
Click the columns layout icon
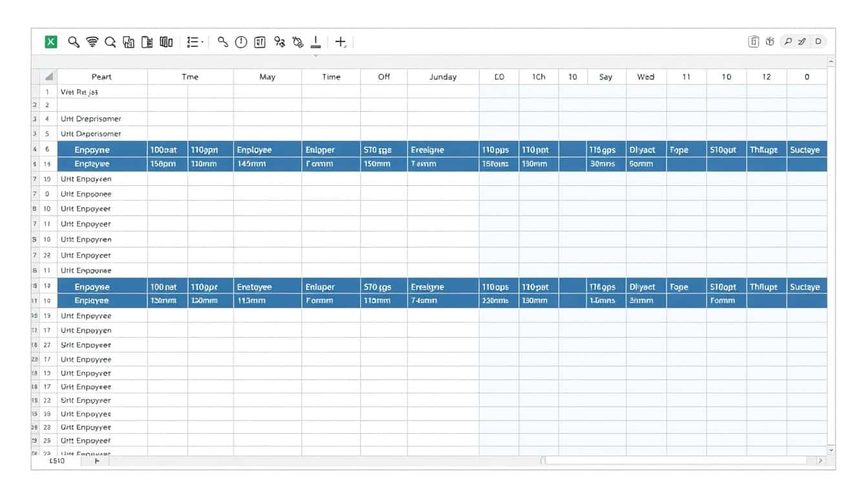[166, 42]
